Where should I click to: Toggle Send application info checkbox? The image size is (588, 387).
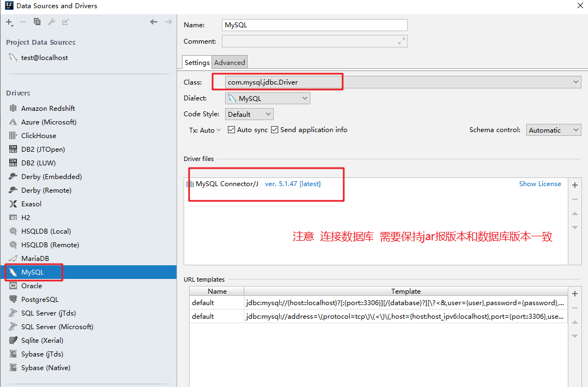click(274, 129)
